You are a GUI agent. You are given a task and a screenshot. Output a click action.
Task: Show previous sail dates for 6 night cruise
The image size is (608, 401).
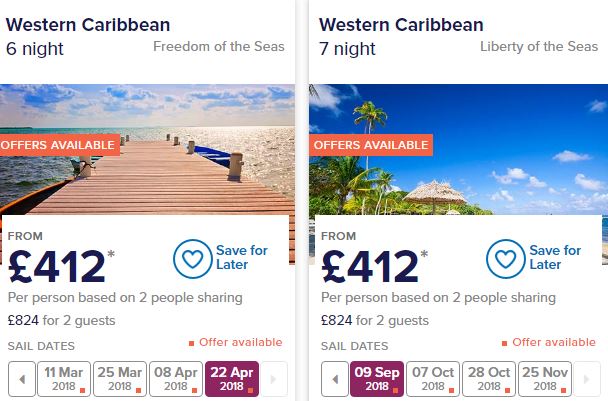(22, 379)
